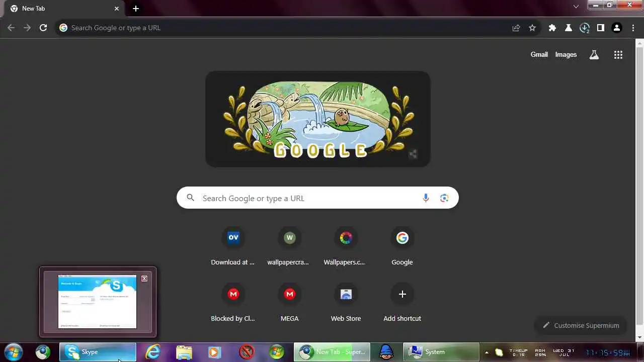Open the Gmail link
This screenshot has height=362, width=644.
pos(539,54)
